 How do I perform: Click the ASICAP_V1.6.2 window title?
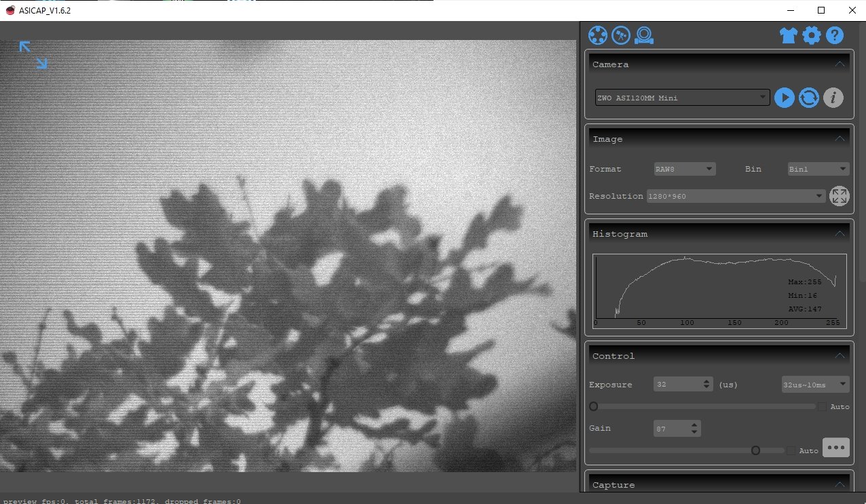click(45, 10)
